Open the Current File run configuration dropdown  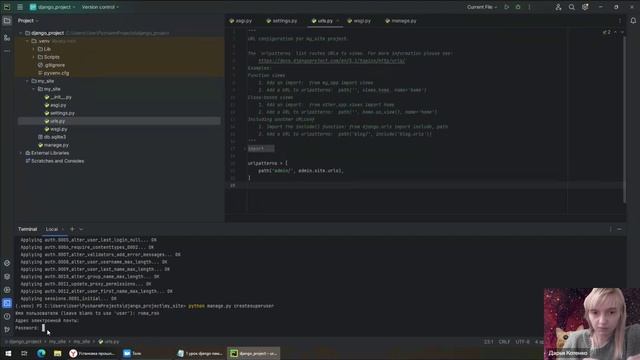(x=482, y=7)
